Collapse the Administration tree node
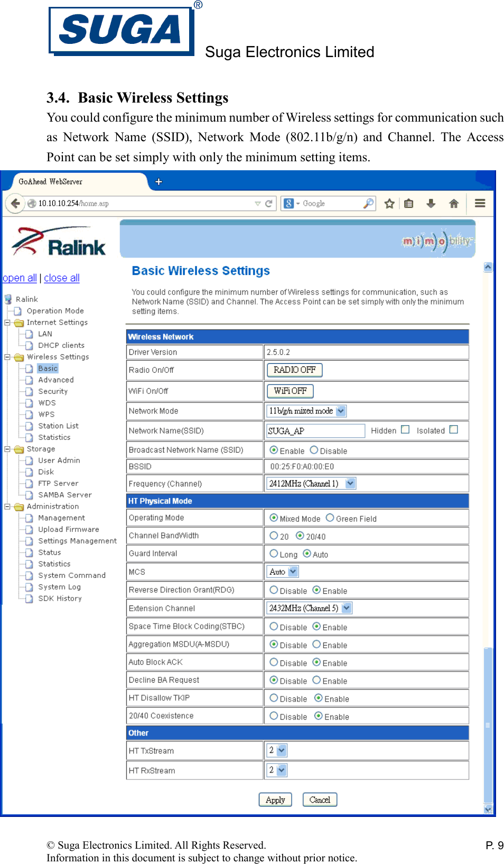Screen dimensions: 504x864 tap(7, 507)
